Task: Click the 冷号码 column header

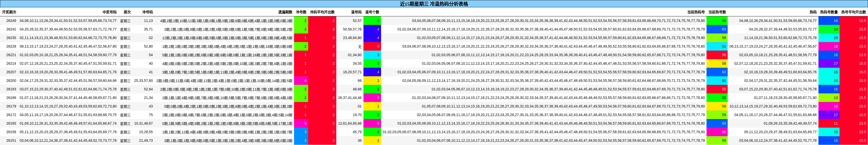Action: pyautogui.click(x=147, y=12)
